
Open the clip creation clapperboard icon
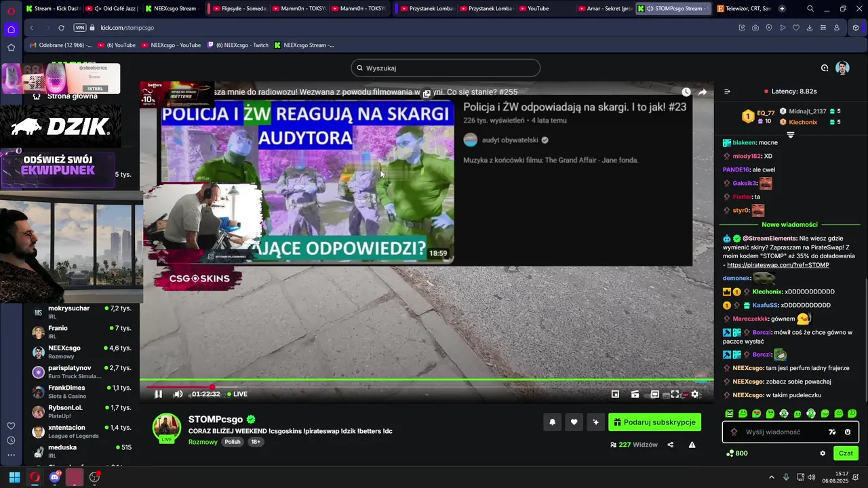635,394
